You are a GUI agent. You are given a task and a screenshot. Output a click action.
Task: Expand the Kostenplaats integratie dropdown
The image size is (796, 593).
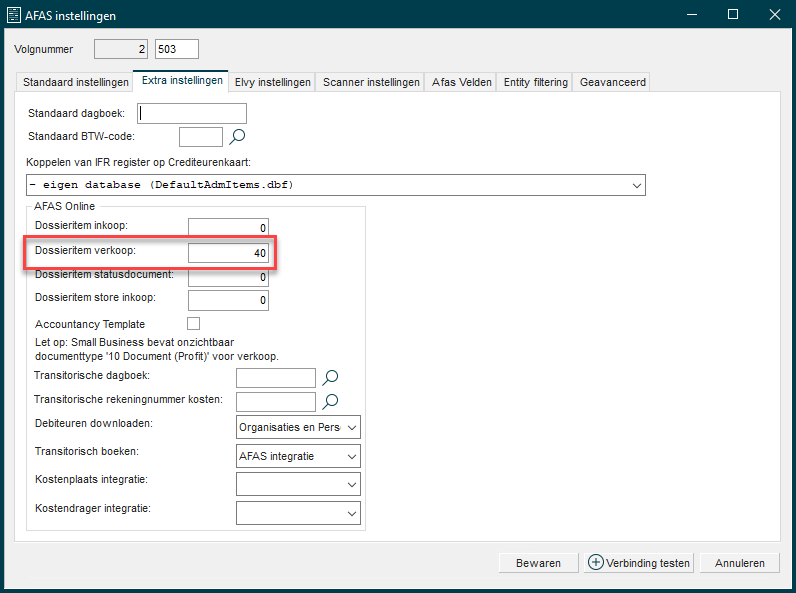[x=351, y=485]
